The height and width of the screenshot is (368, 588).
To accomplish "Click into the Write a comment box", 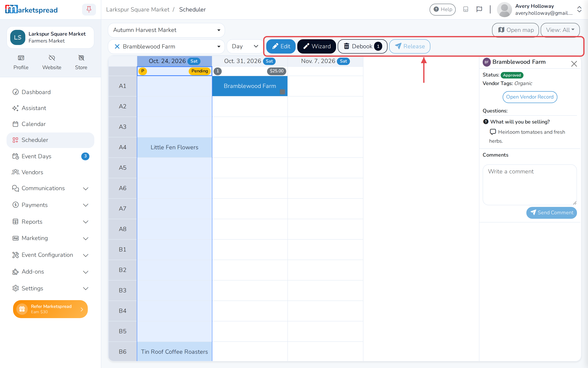I will [530, 185].
